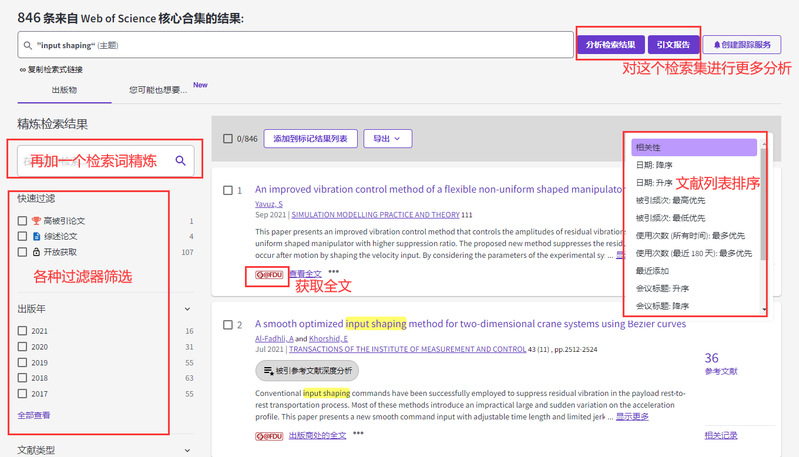Viewport: 799px width, 457px height.
Task: Open the three-dot menu under the second result
Action: click(358, 435)
